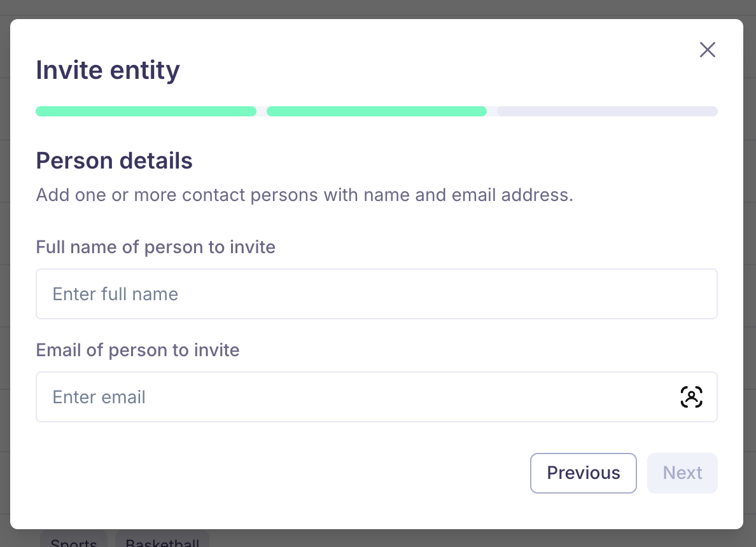Go back with the Previous button
The image size is (756, 547).
pos(583,473)
